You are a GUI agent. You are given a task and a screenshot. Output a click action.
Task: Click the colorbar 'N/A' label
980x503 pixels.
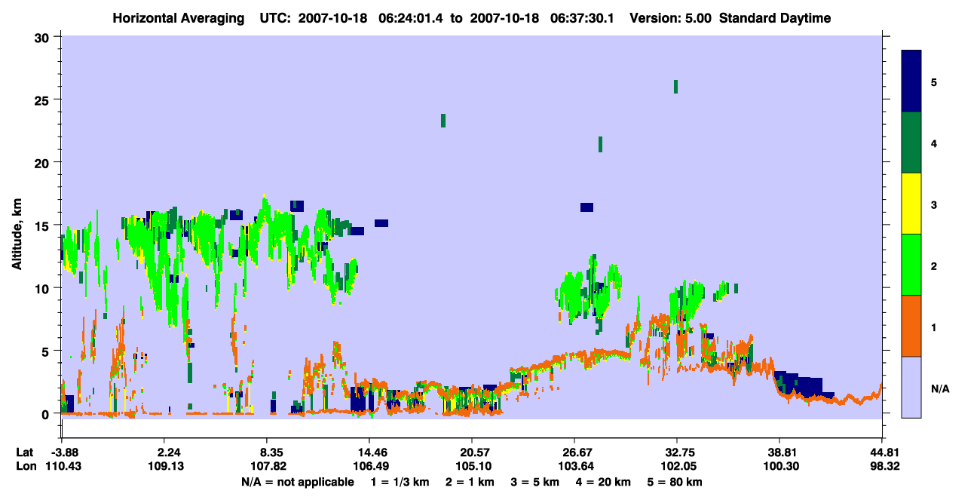coord(940,389)
